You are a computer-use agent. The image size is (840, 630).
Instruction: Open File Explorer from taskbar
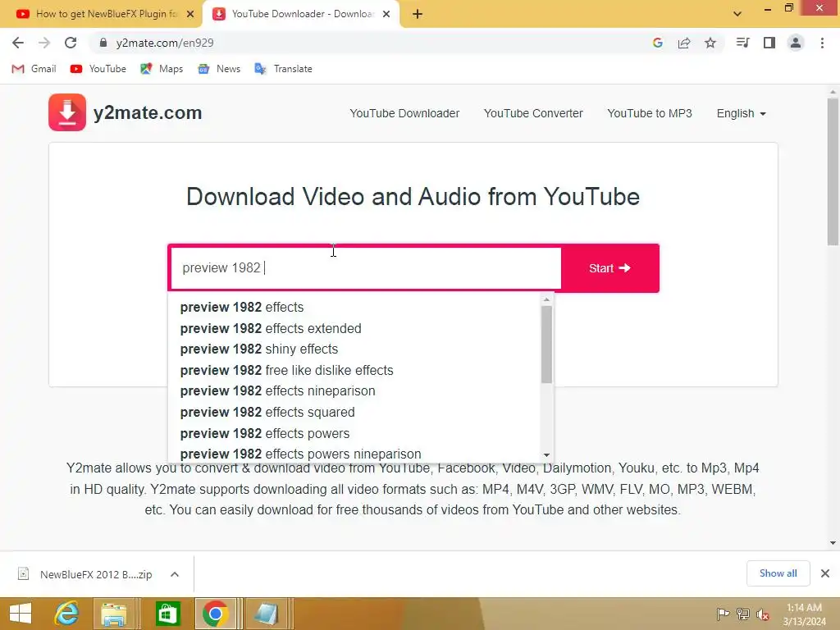coord(113,614)
